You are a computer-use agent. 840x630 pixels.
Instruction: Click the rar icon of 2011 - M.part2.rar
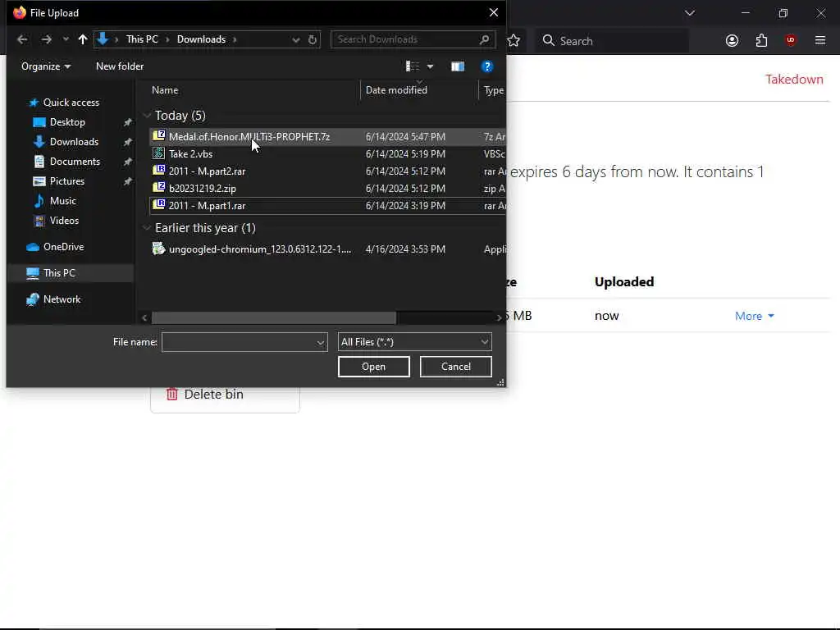pos(158,171)
